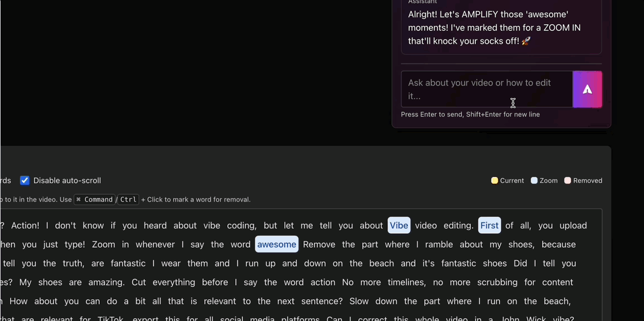Click the highlighted word 'awesome' in transcript

tap(276, 244)
